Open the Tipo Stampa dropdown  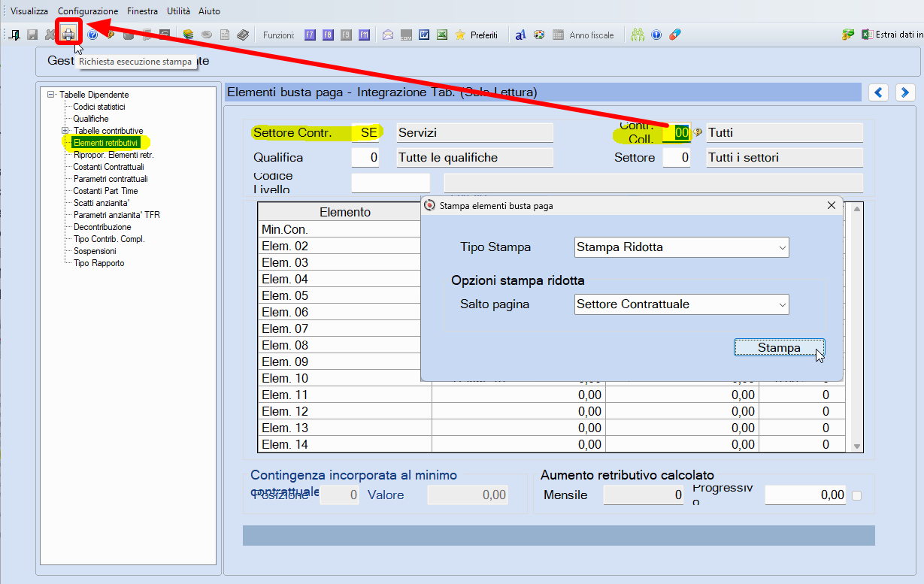(682, 247)
